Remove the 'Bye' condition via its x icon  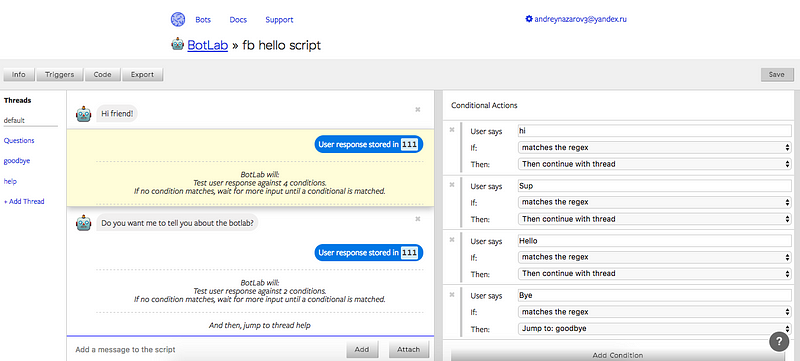pyautogui.click(x=452, y=294)
